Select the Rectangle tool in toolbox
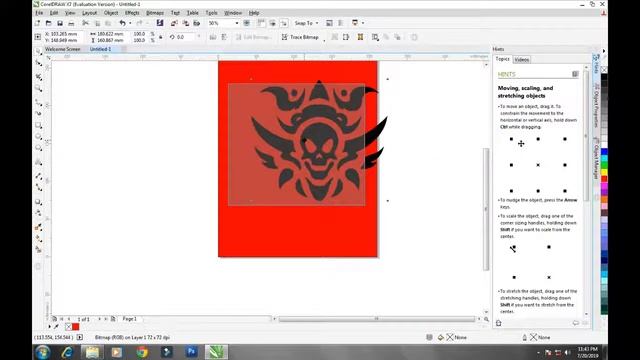Image resolution: width=640 pixels, height=360 pixels. pyautogui.click(x=38, y=125)
